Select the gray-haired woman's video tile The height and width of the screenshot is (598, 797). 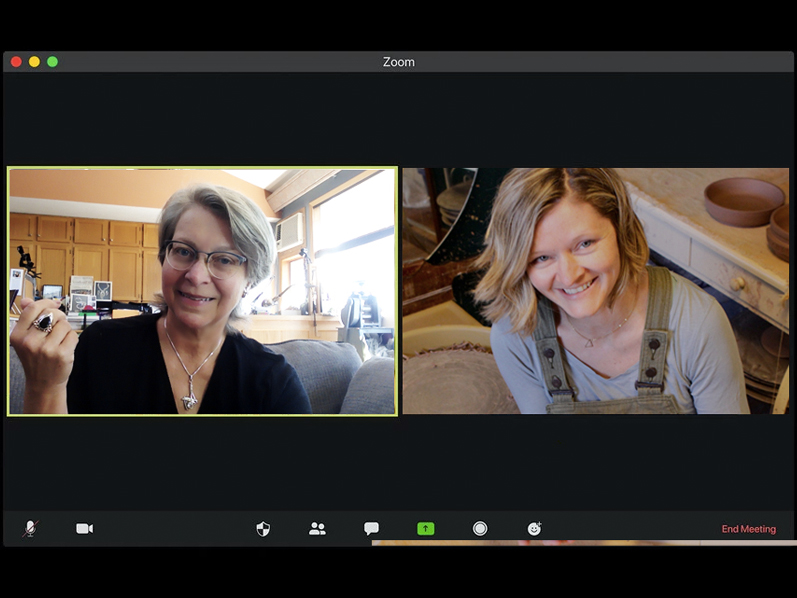click(202, 291)
